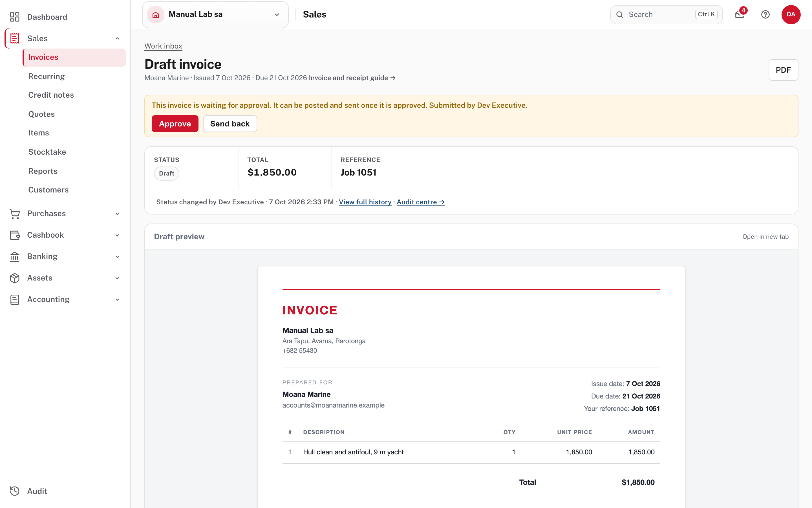Go back to Work inbox

(x=163, y=46)
